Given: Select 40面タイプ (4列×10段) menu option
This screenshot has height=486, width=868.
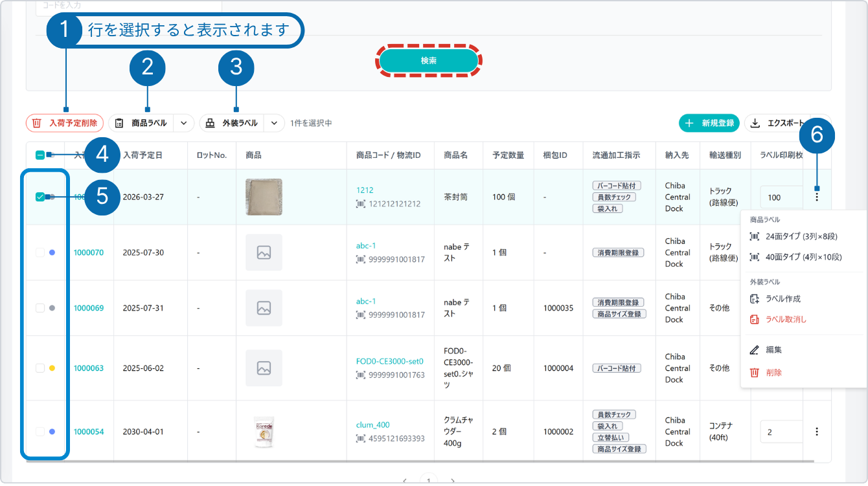Looking at the screenshot, I should point(803,257).
